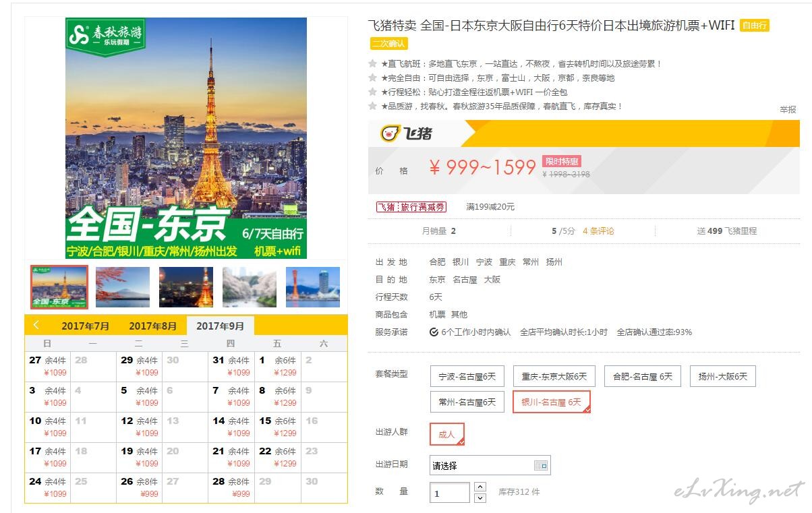Image resolution: width=812 pixels, height=513 pixels.
Task: Open the main 全国-东京 product image
Action: click(186, 138)
